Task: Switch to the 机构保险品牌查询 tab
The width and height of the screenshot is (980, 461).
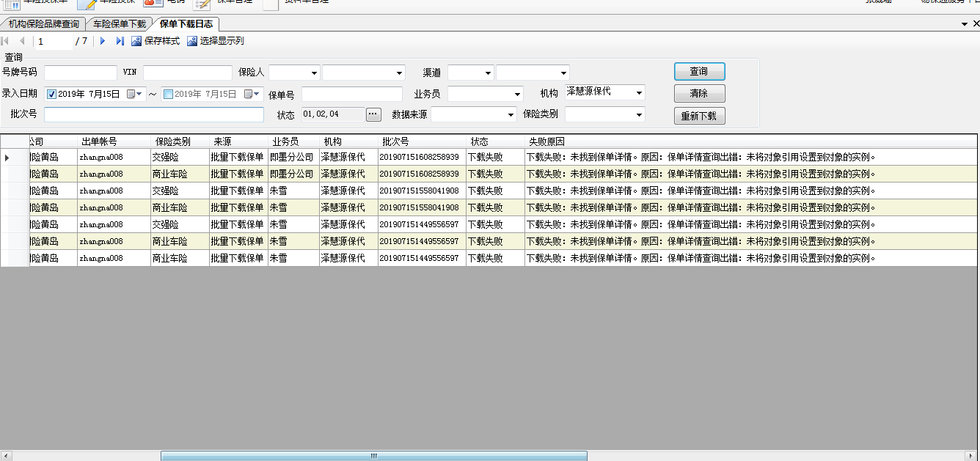Action: click(x=44, y=24)
